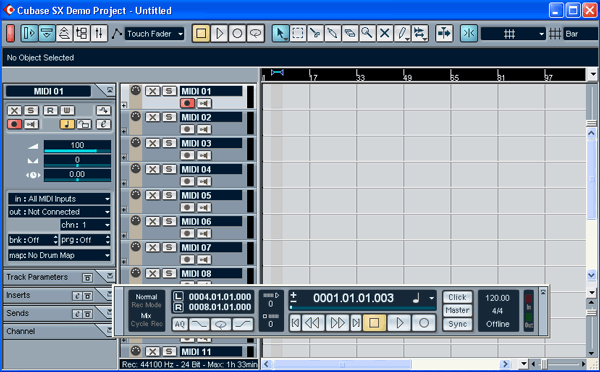Open the snap grid type dropdown
The image size is (600, 372).
513,34
